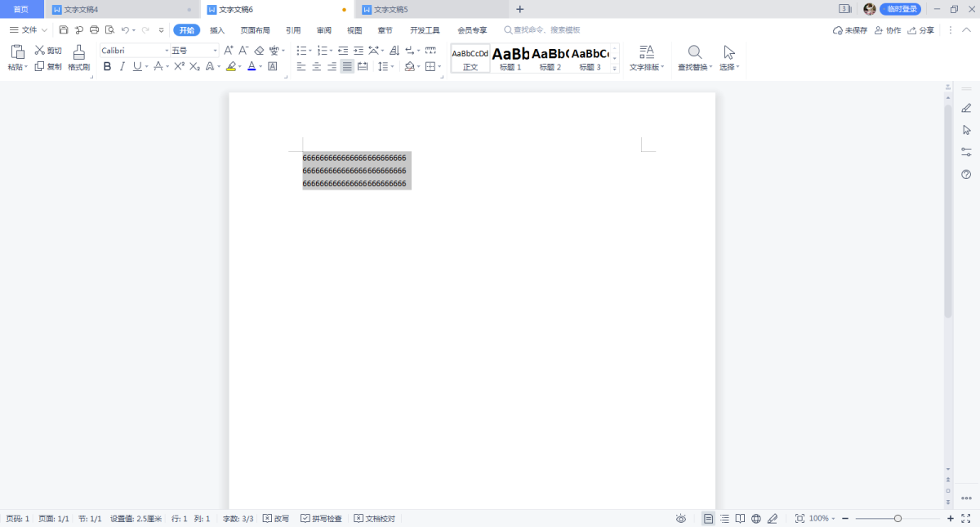
Task: Click the distributed alignment icon
Action: (363, 67)
